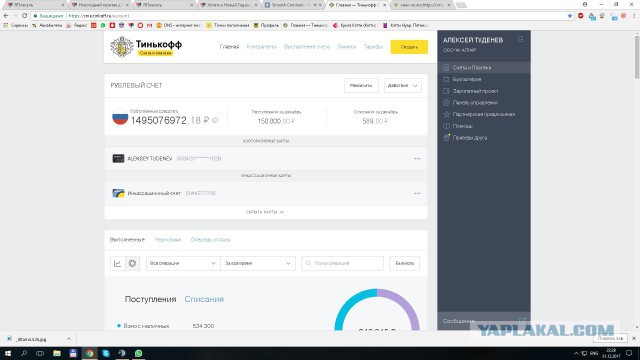Expand the Действия dropdown
Image resolution: width=640 pixels, height=360 pixels.
[402, 85]
